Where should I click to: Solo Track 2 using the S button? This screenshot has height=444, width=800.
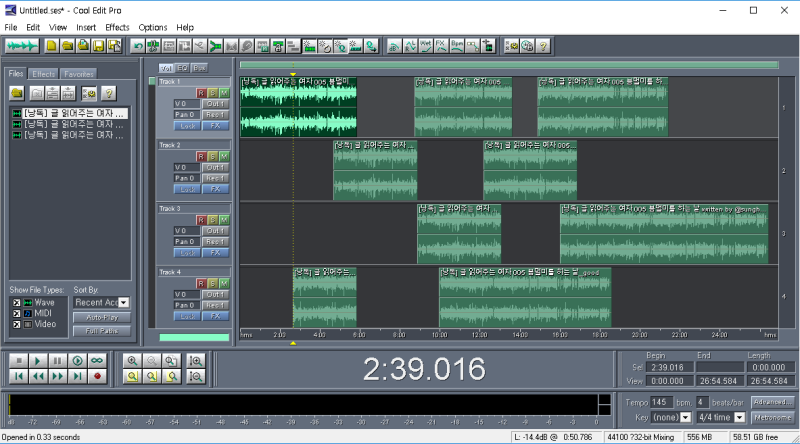point(212,156)
